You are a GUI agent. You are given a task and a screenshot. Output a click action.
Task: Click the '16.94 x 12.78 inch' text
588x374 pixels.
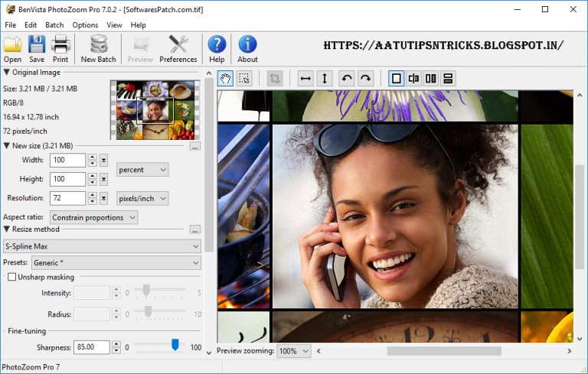[31, 117]
